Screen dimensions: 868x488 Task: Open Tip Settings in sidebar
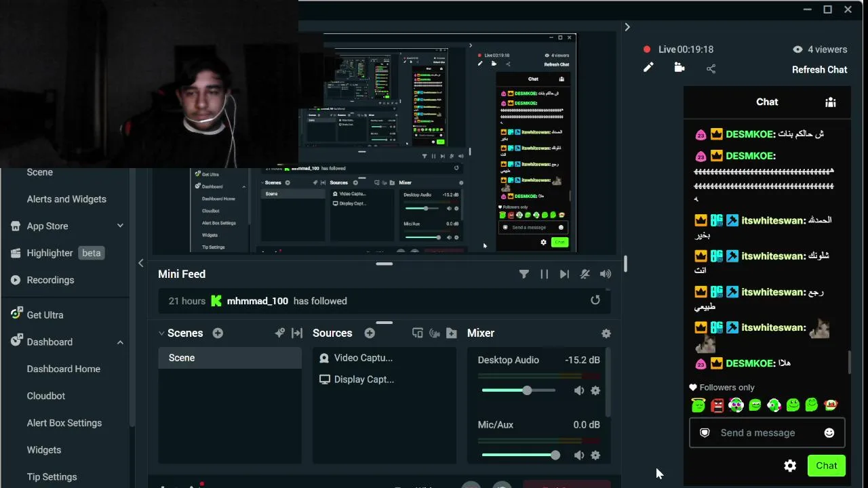click(x=52, y=477)
